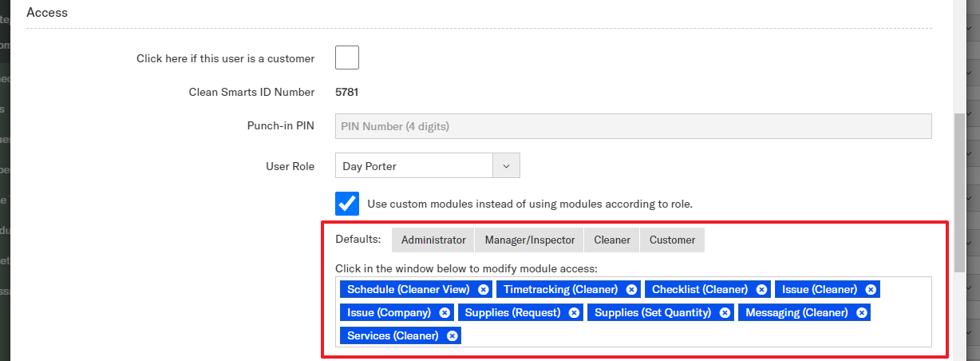This screenshot has height=361, width=980.
Task: Click the User Role dropdown arrow
Action: tap(506, 166)
